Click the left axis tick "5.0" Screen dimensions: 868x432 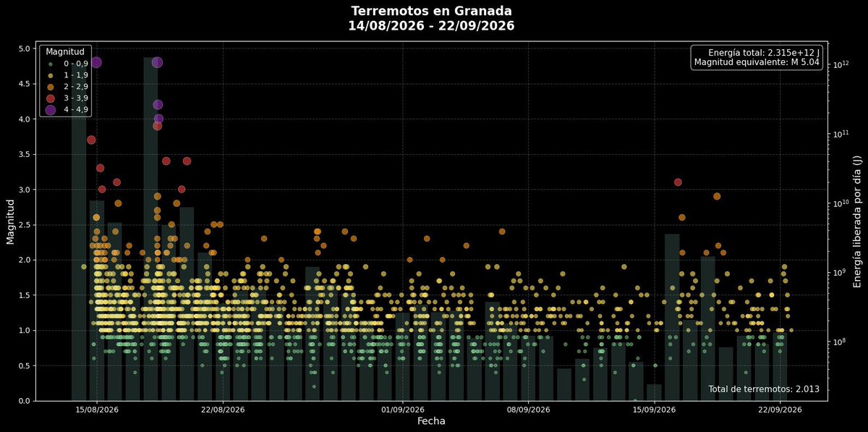coord(25,48)
